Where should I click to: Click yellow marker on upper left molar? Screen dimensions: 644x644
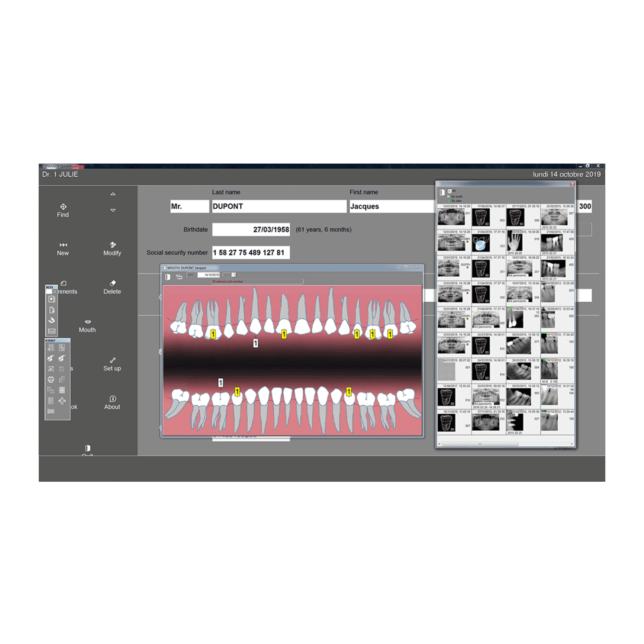(x=213, y=334)
